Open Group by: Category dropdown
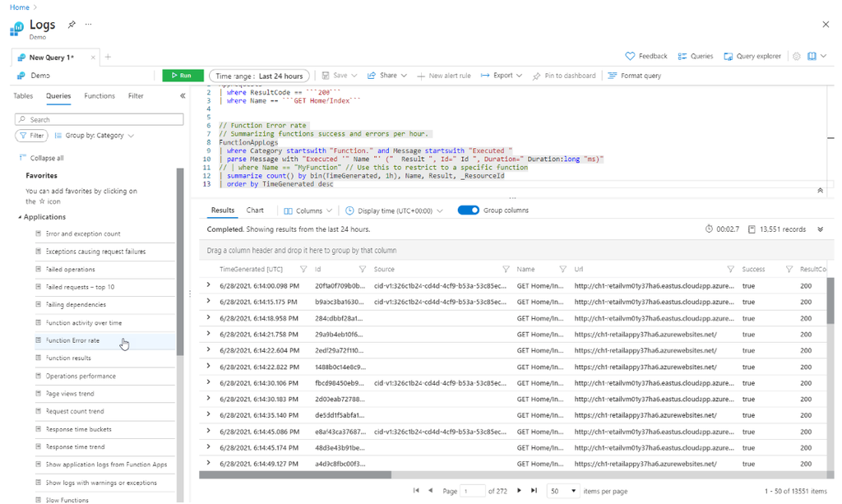Viewport: 842px width, 504px height. (95, 136)
